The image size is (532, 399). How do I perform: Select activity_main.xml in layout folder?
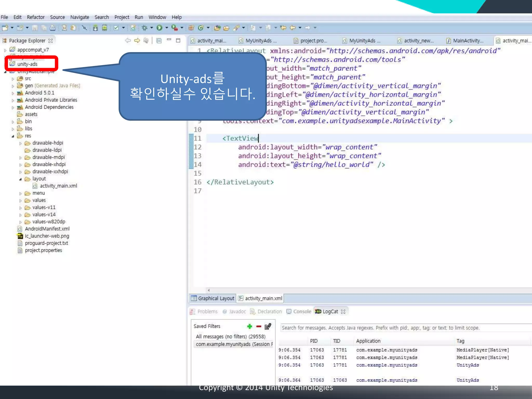[55, 186]
